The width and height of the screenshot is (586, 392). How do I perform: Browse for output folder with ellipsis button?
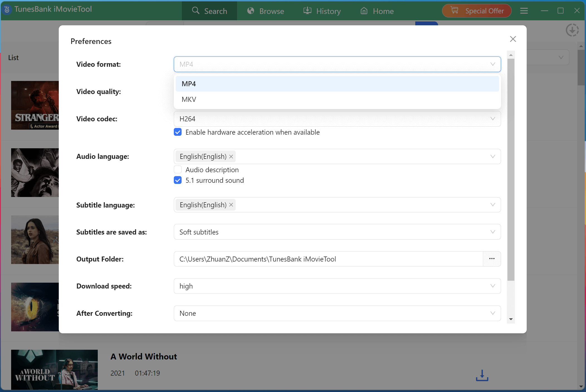(492, 259)
